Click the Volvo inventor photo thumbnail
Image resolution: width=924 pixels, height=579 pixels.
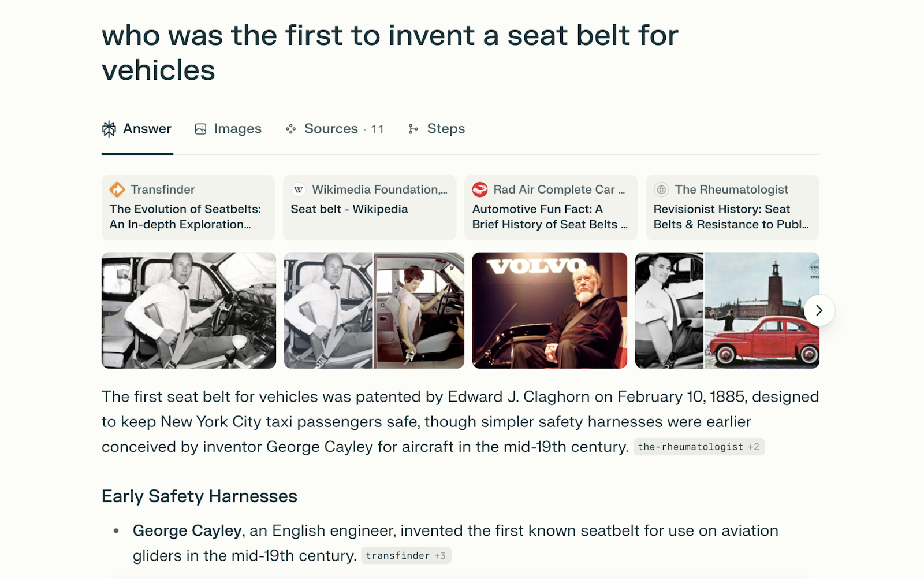click(549, 310)
